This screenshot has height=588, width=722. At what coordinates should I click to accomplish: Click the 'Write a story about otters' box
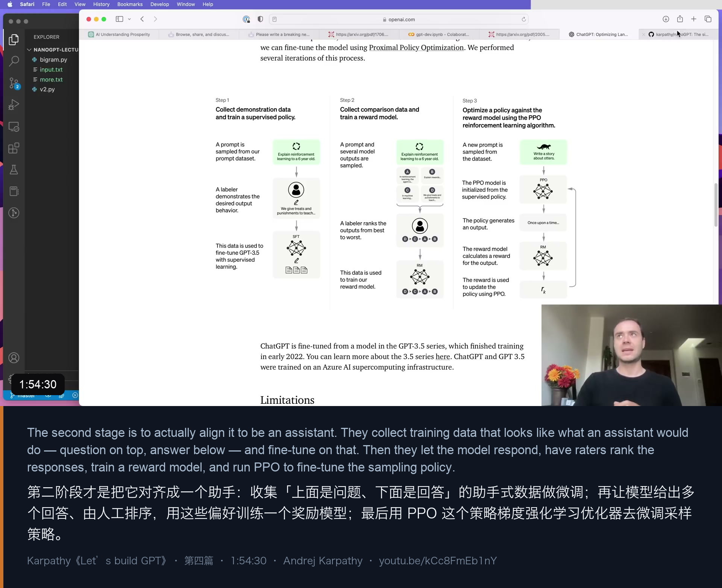[x=543, y=152]
